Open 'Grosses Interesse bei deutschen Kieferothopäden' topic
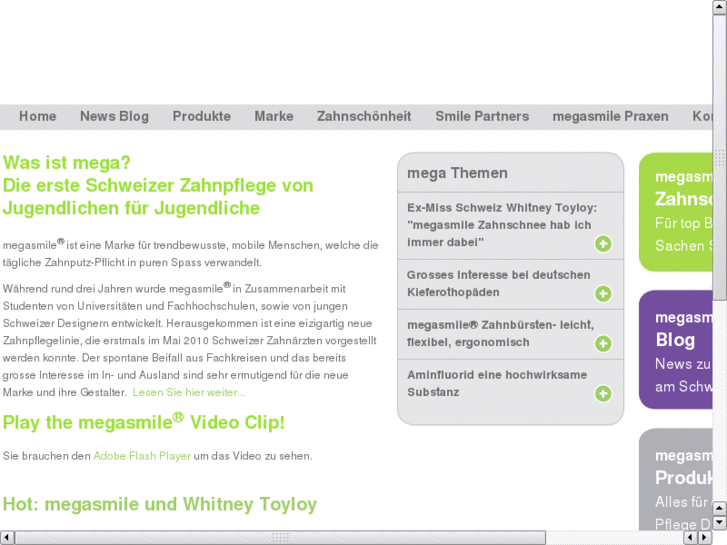Image resolution: width=727 pixels, height=545 pixels. tap(498, 283)
